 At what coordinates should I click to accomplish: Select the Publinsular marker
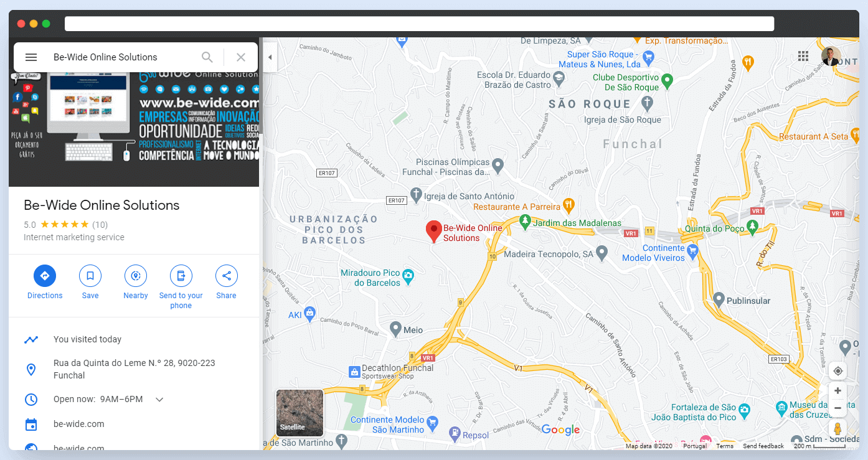point(719,299)
